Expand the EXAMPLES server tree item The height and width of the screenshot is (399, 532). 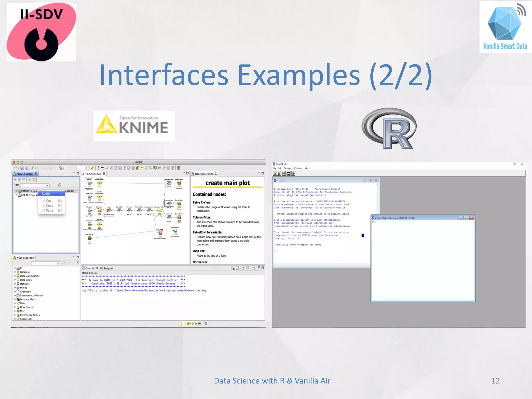point(16,191)
